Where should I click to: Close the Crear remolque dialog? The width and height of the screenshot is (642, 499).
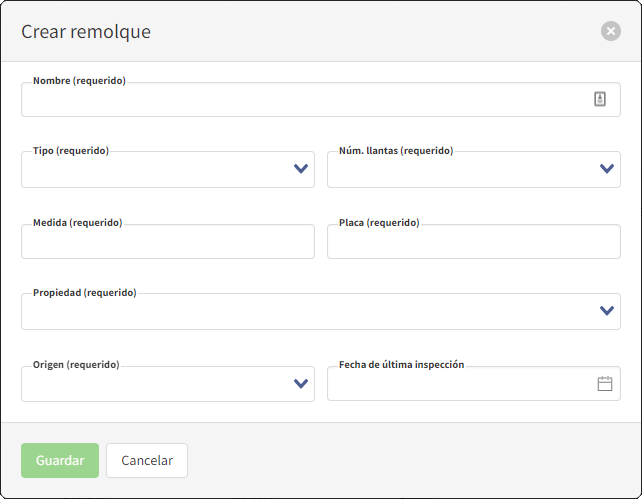[x=610, y=31]
